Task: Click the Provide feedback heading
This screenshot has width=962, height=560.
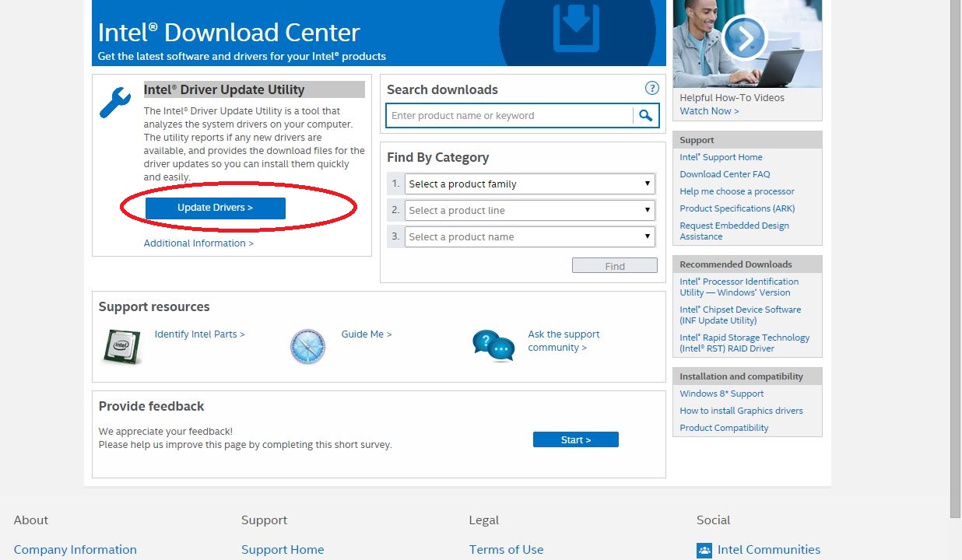Action: pyautogui.click(x=151, y=406)
